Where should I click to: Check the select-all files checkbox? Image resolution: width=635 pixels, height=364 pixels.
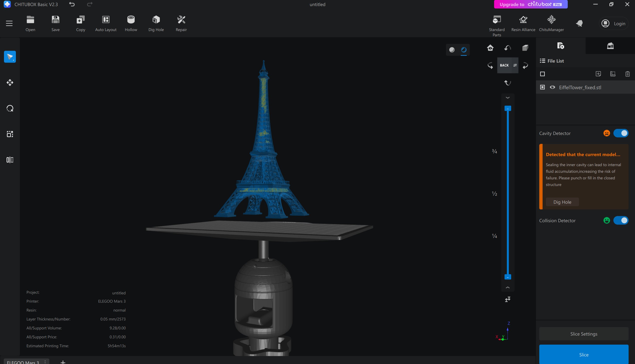click(542, 74)
